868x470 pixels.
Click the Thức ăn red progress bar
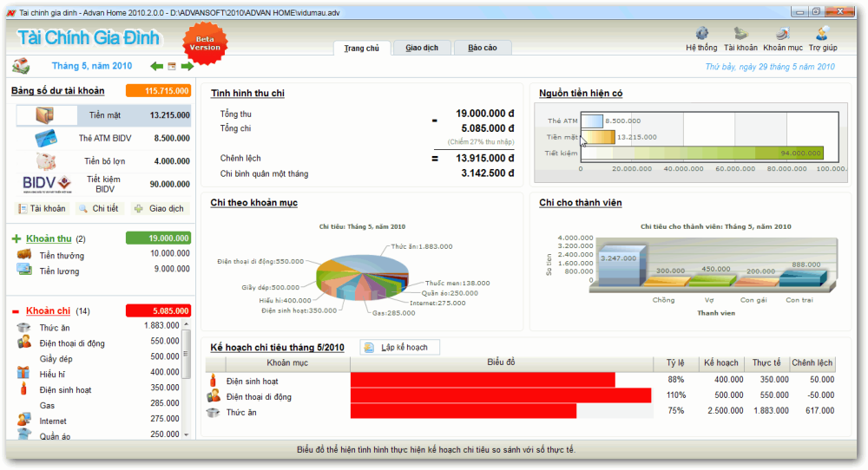(x=464, y=411)
